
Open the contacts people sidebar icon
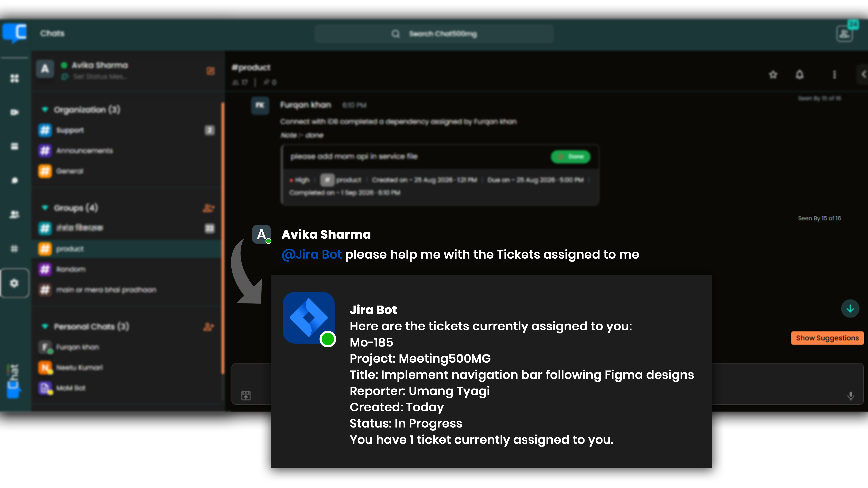tap(14, 215)
